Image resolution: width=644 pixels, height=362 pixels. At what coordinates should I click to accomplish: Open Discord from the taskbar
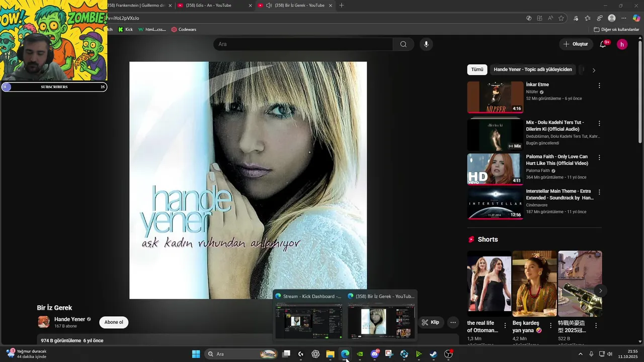[x=374, y=354]
